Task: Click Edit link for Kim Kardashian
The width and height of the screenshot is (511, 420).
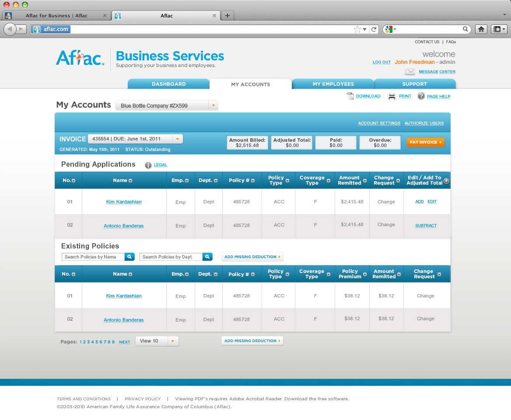Action: click(432, 202)
